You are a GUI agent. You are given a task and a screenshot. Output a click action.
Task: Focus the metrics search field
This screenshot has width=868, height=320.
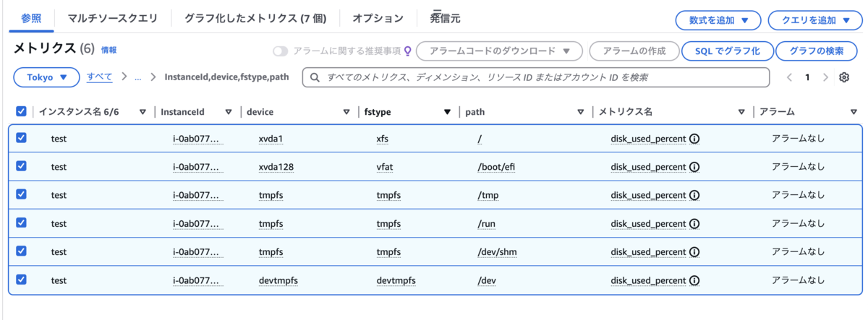(535, 77)
